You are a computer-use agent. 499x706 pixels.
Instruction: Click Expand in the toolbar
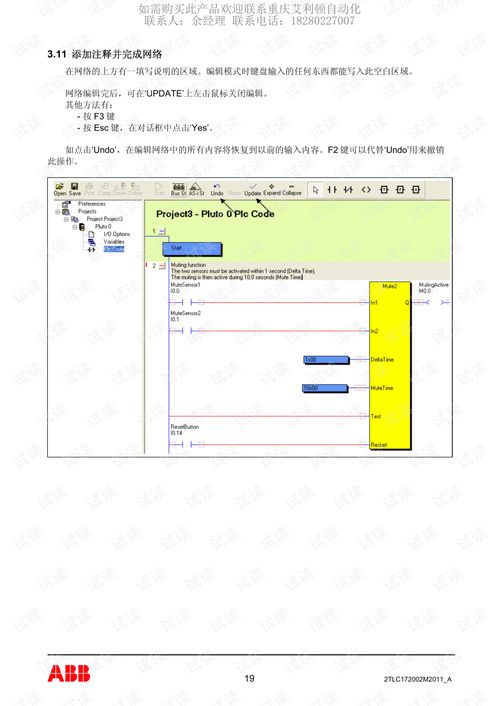(272, 189)
